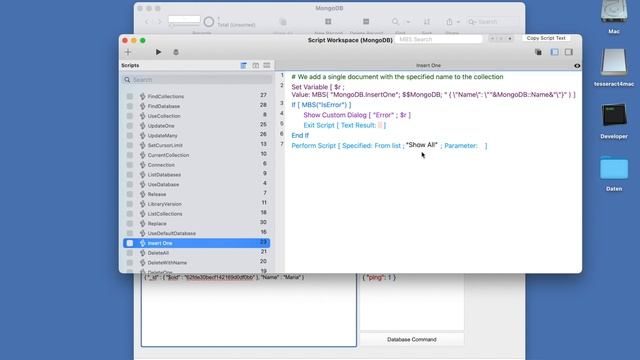Tick the checkbox for FindCollections script
This screenshot has height=360, width=640.
point(130,96)
